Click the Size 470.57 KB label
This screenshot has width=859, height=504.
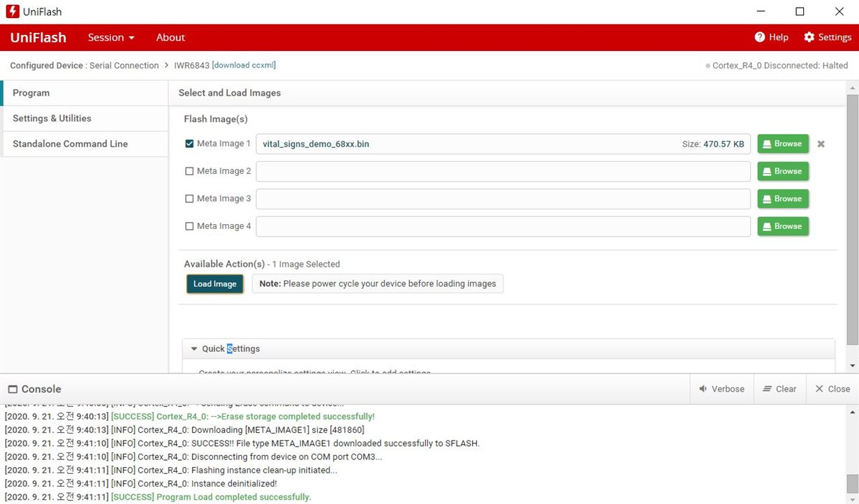(713, 144)
